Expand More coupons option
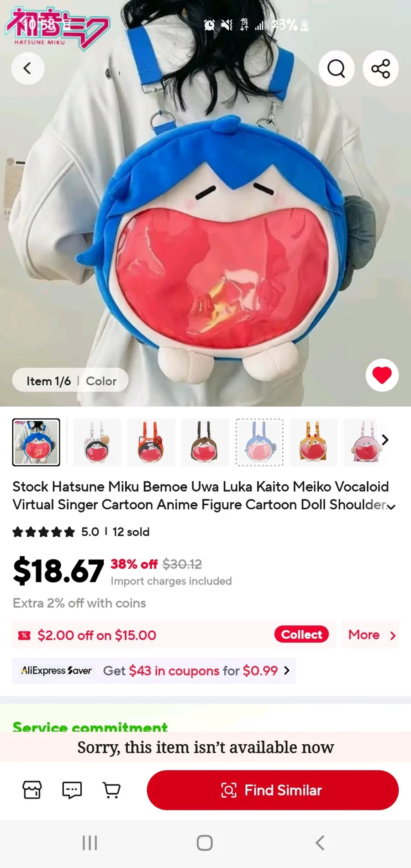 pos(371,635)
